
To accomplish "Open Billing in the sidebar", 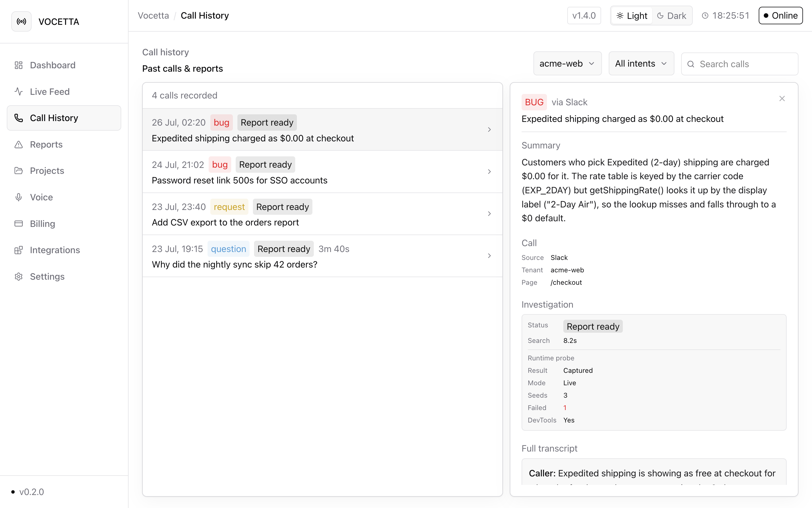I will click(64, 224).
